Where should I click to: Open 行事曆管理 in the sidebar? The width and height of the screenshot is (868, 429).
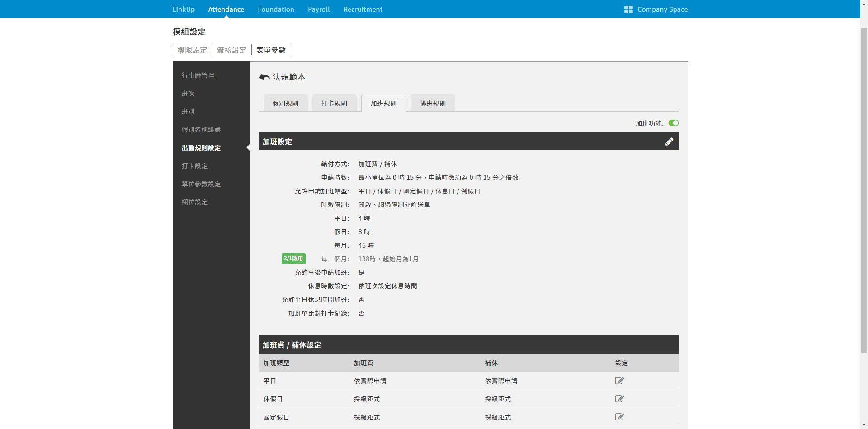coord(198,75)
